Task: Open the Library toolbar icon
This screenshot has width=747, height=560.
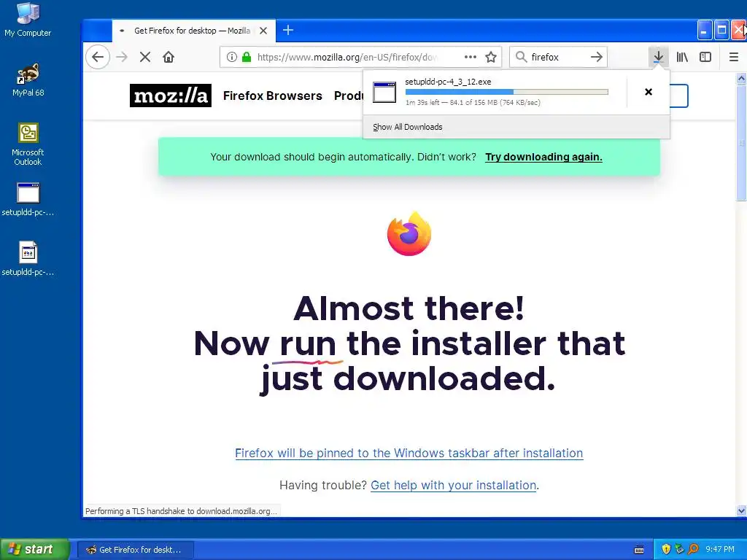Action: [682, 57]
